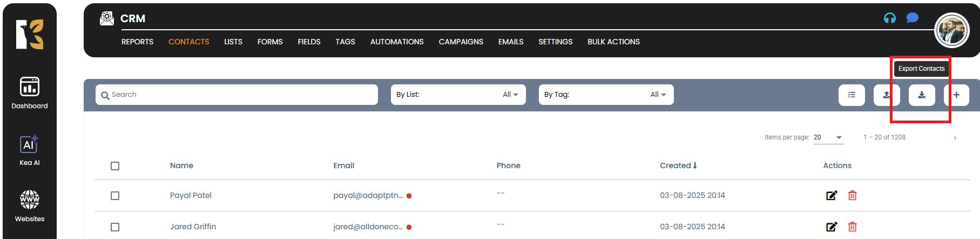Click into the contacts Search field
Viewport: 980px width, 239px height.
click(x=238, y=95)
